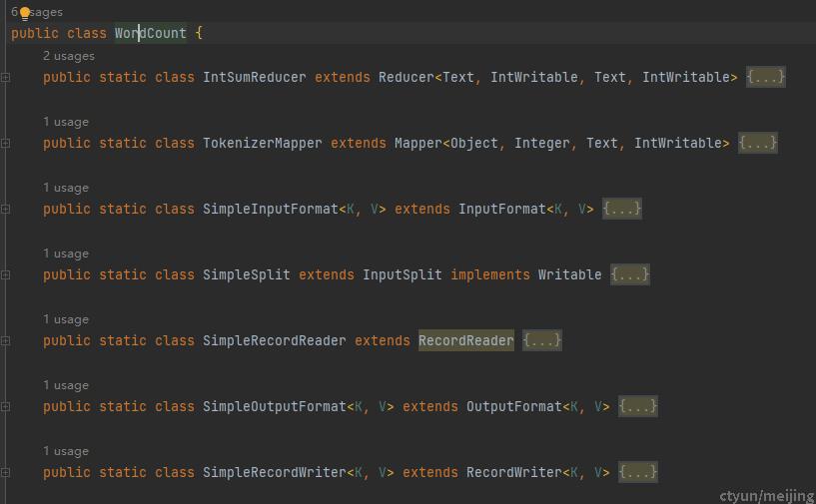The height and width of the screenshot is (504, 816).
Task: Open the '1 usage' hint above SimpleInputFormat
Action: pos(66,188)
